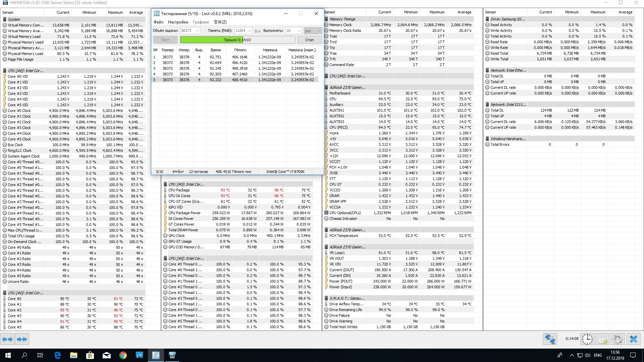Open the Память (МиБ) dropdown
Image resolution: width=644 pixels, height=362 pixels.
click(249, 31)
